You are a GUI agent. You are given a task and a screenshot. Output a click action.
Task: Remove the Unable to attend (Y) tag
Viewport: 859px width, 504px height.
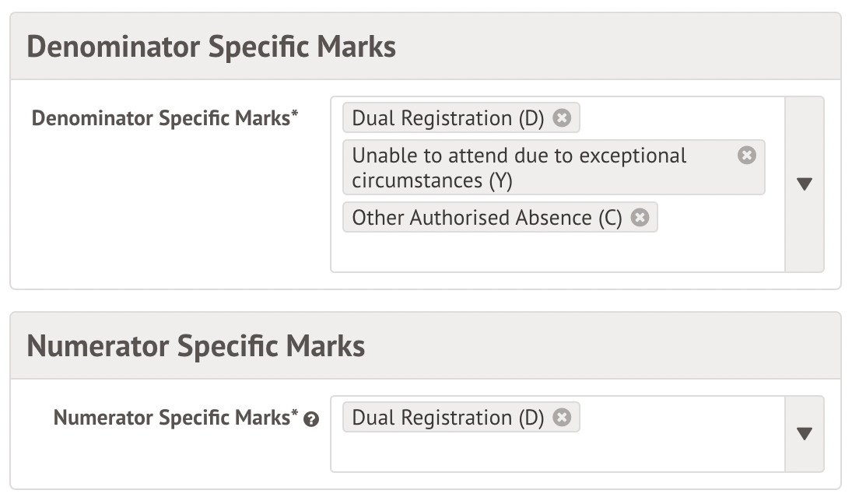pyautogui.click(x=746, y=156)
